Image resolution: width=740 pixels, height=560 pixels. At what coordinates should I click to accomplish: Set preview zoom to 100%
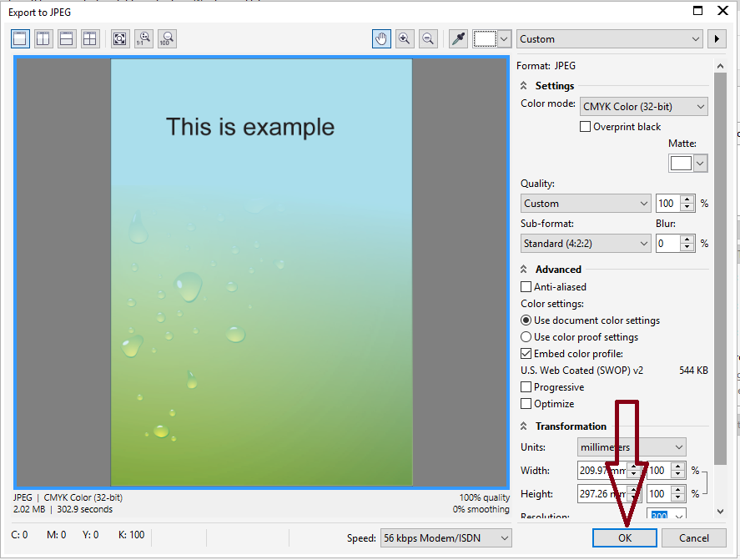[x=164, y=38]
